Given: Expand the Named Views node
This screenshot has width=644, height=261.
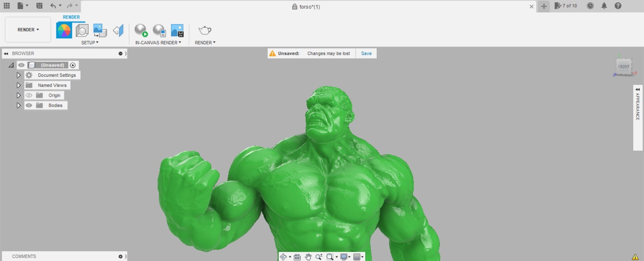Looking at the screenshot, I should coord(19,85).
